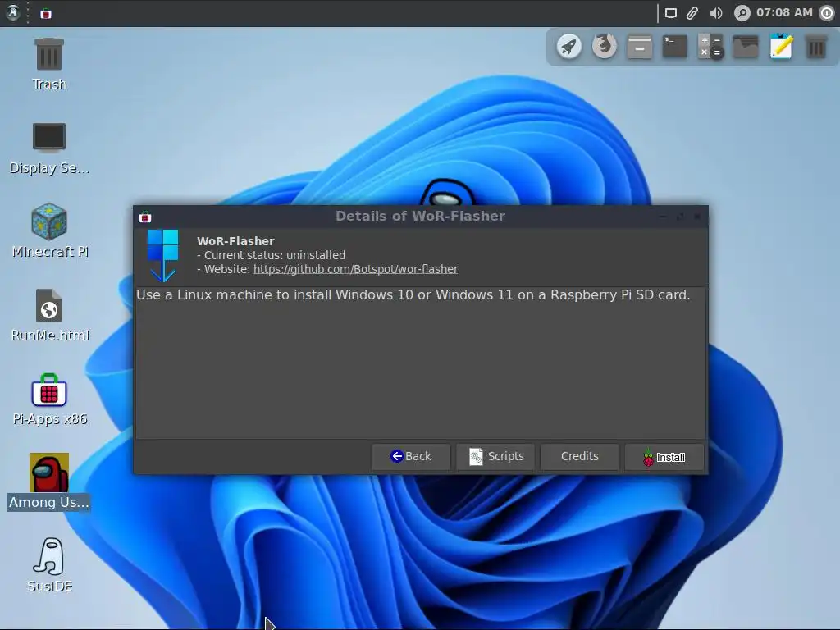
Task: Open the RunMe.html file icon
Action: coord(49,315)
